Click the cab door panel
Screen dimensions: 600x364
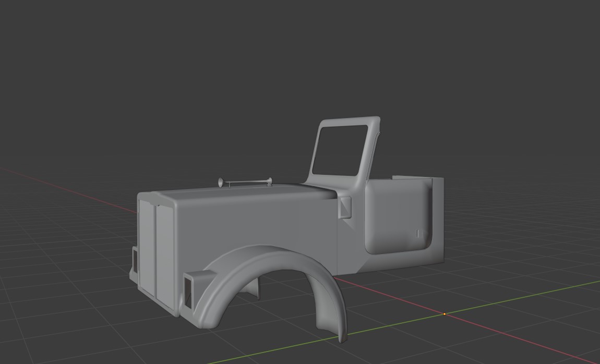click(x=398, y=216)
